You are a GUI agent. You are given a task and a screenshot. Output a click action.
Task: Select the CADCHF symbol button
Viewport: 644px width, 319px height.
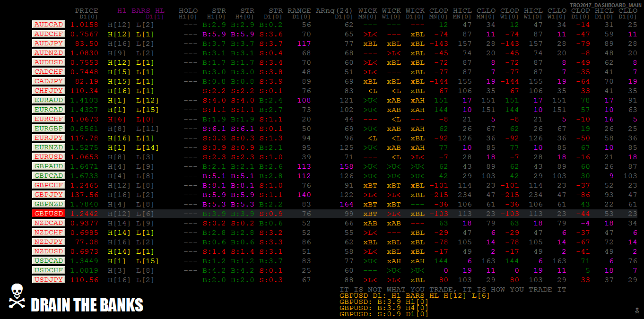tap(48, 71)
